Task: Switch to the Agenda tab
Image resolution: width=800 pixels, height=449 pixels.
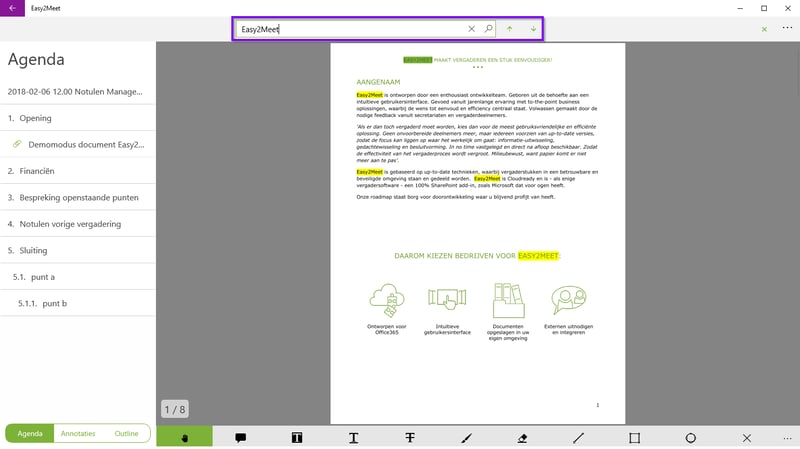Action: (x=30, y=433)
